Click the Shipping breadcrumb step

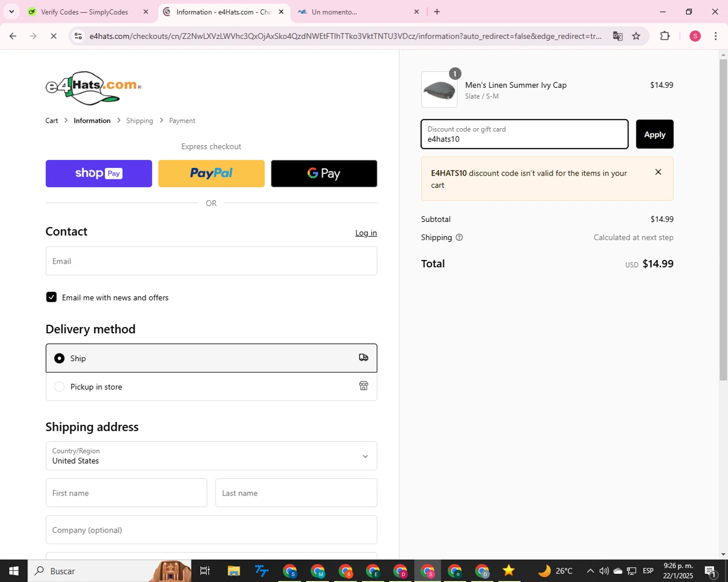(140, 121)
